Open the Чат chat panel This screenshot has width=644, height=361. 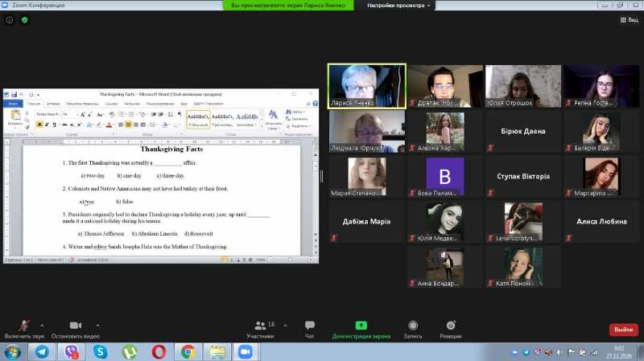(310, 330)
